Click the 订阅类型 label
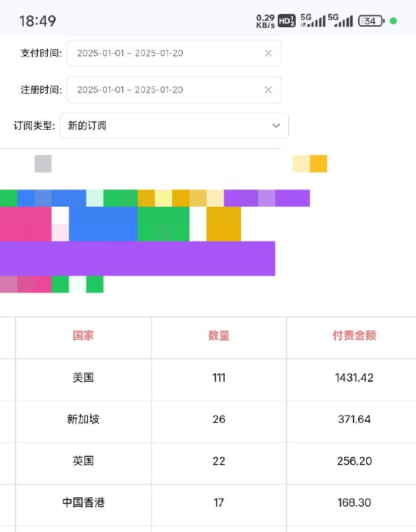 (x=35, y=126)
